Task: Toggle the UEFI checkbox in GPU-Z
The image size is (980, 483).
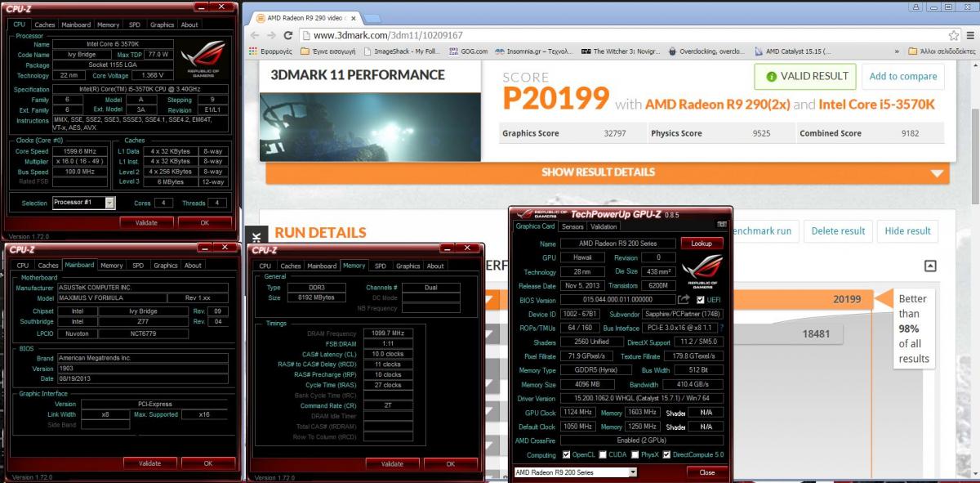Action: 700,300
